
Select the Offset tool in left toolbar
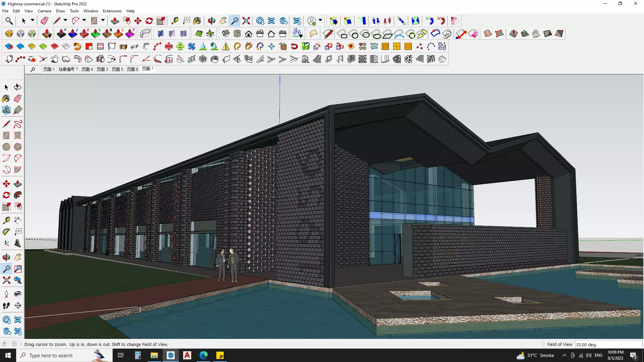[x=18, y=206]
